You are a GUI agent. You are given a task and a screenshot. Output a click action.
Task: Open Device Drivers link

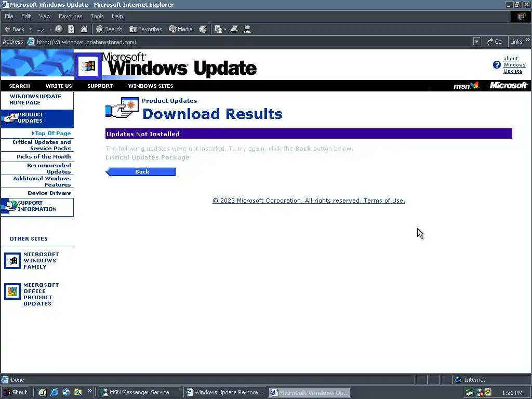coord(49,193)
